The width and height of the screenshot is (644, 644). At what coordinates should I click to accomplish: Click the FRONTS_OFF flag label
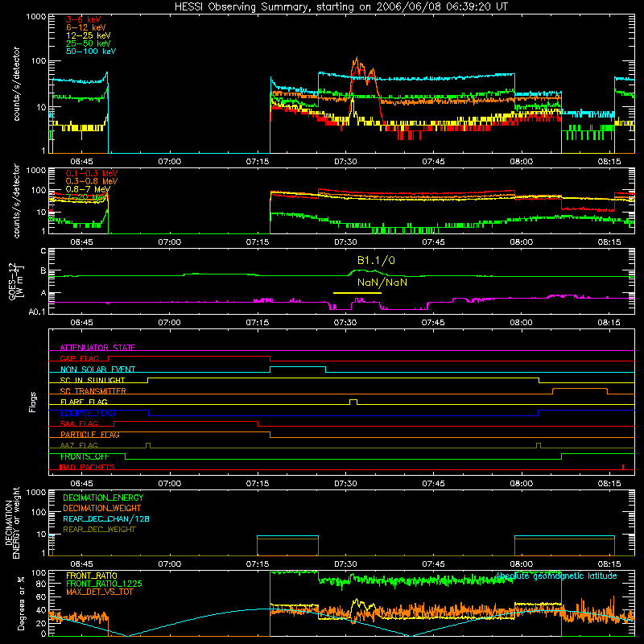tap(85, 456)
